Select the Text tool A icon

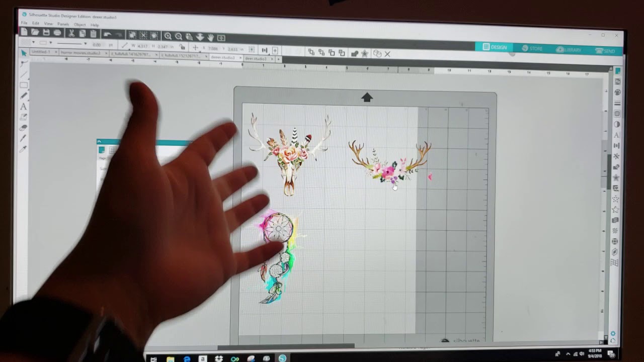(x=23, y=107)
